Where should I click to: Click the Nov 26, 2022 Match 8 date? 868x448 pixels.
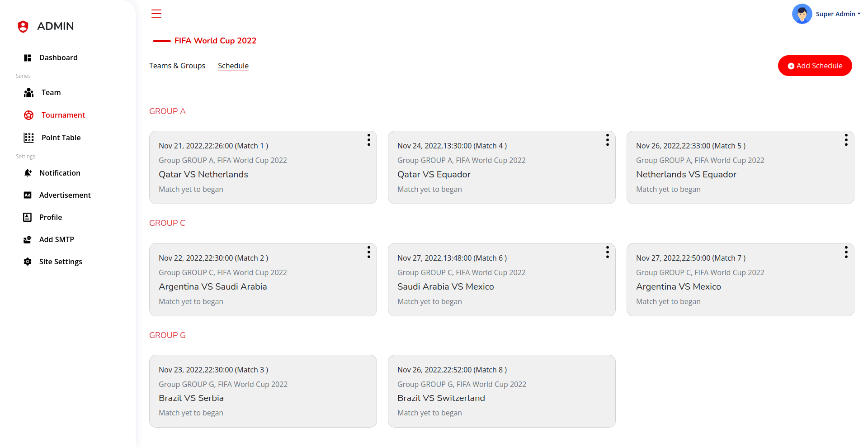pyautogui.click(x=452, y=370)
